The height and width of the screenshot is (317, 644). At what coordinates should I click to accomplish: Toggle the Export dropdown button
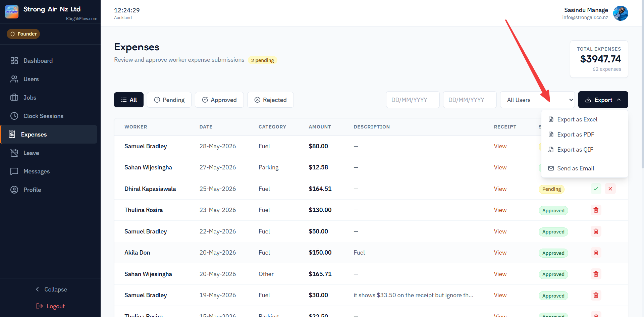point(603,100)
